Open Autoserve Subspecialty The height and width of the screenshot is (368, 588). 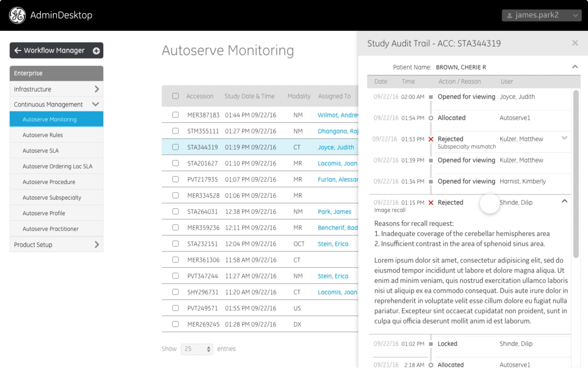pyautogui.click(x=56, y=197)
